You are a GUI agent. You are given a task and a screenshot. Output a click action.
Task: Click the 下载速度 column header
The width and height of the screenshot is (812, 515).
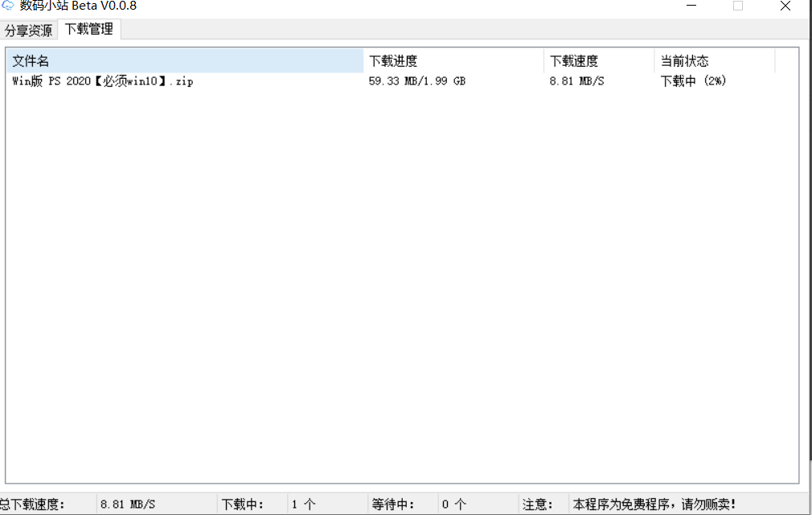[x=599, y=60]
